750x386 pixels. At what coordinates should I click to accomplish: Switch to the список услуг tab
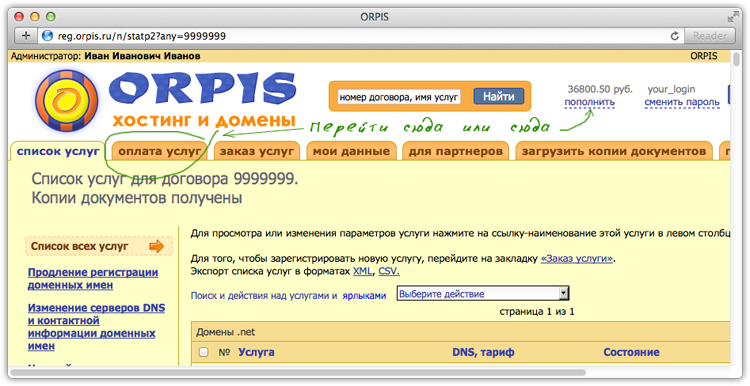tap(58, 151)
